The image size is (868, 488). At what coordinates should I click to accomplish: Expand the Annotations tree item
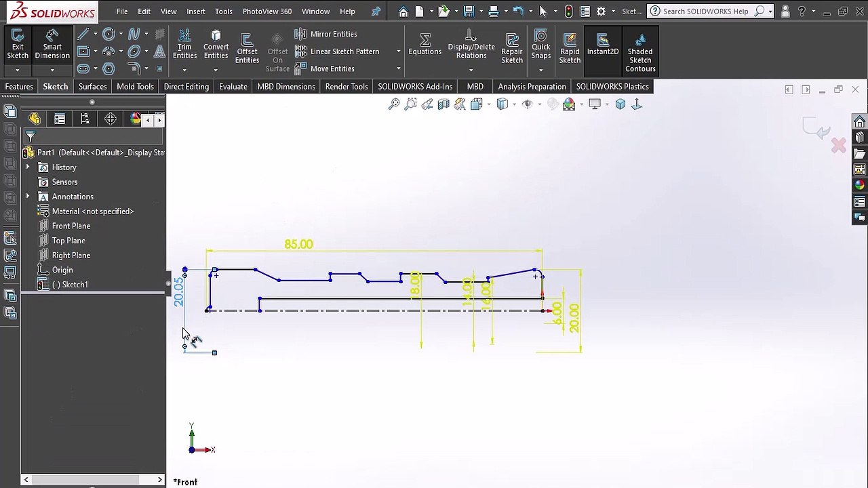[28, 197]
